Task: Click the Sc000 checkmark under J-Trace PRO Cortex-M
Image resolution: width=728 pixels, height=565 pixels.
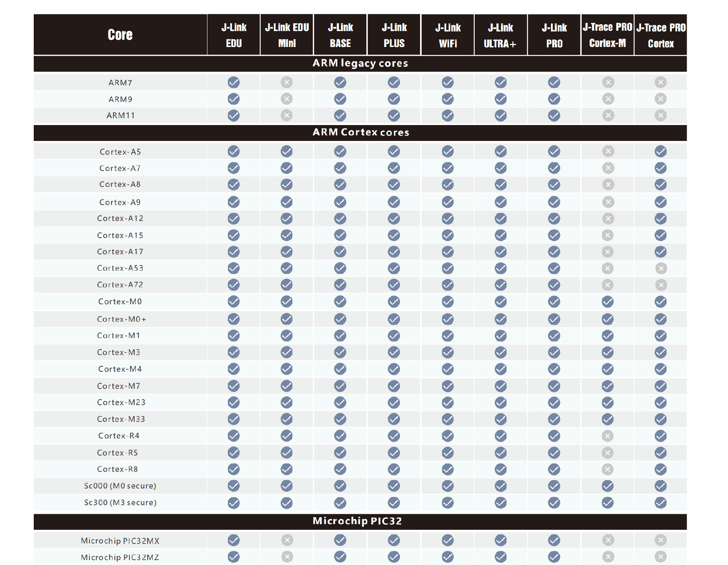Action: click(607, 486)
